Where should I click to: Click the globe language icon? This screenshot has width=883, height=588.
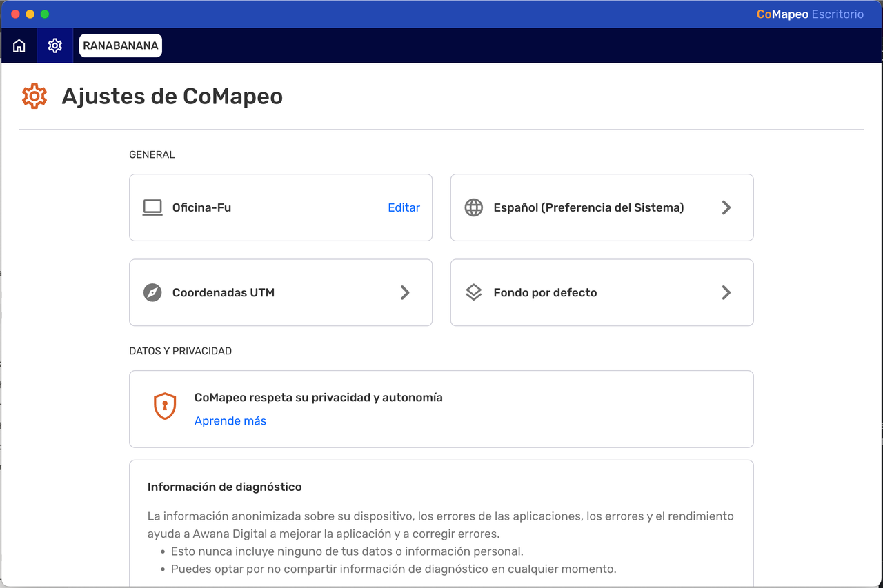[x=474, y=207]
